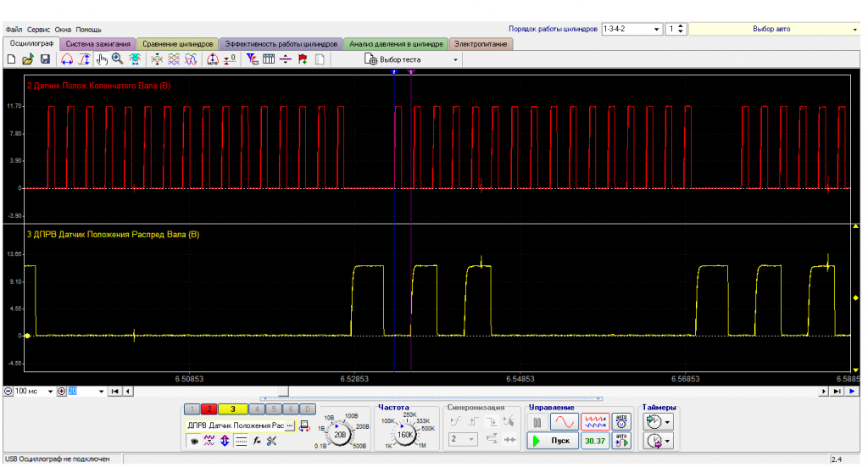Click the horizontal timeline scrollbar thumb
868x467 pixels.
coord(283,392)
